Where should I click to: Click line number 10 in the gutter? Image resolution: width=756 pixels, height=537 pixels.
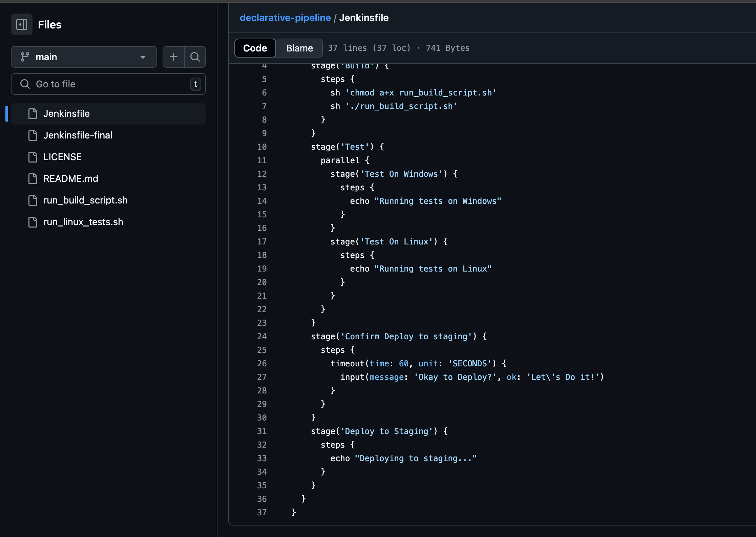coord(262,147)
